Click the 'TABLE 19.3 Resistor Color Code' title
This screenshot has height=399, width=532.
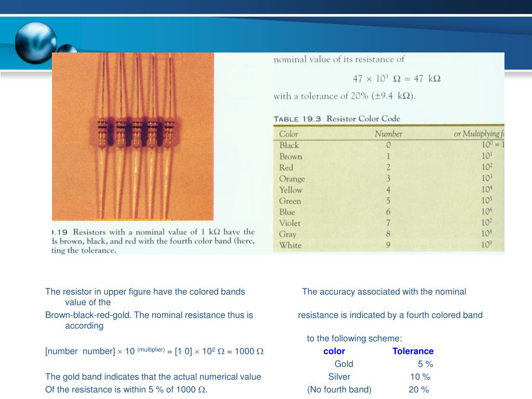coord(337,119)
